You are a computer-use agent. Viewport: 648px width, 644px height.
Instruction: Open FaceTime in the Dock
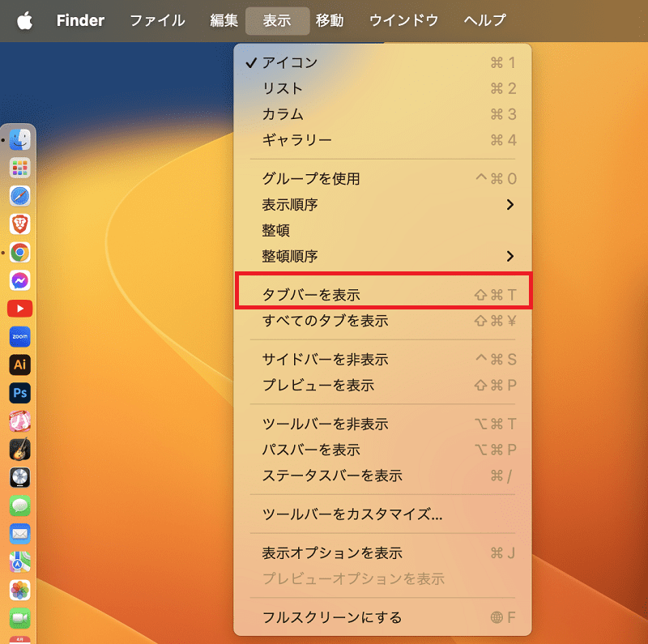tap(19, 618)
